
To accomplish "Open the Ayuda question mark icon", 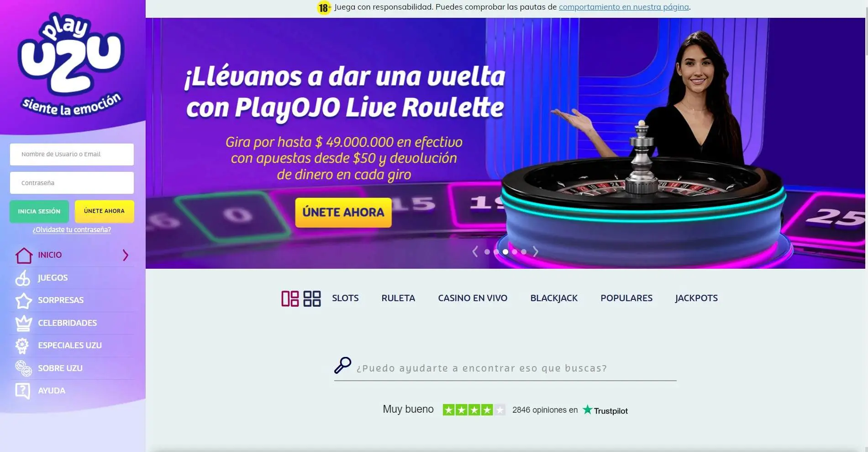I will coord(23,391).
